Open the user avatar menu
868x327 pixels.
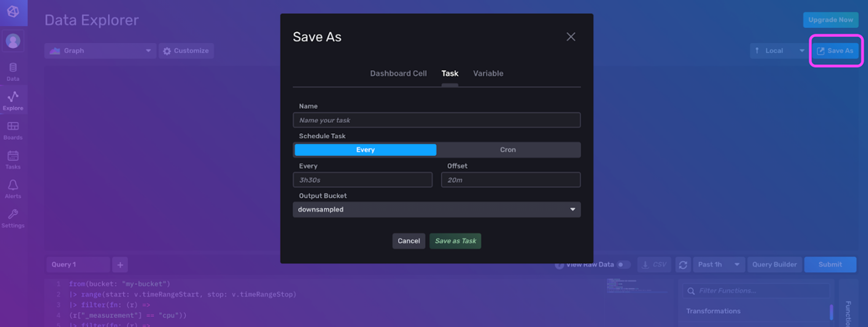13,41
